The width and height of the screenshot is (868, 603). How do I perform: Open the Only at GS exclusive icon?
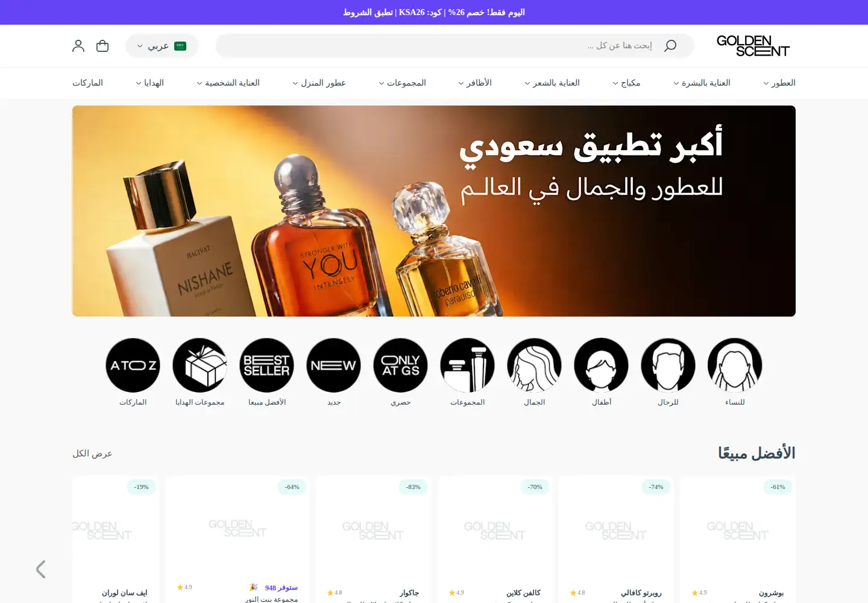click(x=400, y=365)
